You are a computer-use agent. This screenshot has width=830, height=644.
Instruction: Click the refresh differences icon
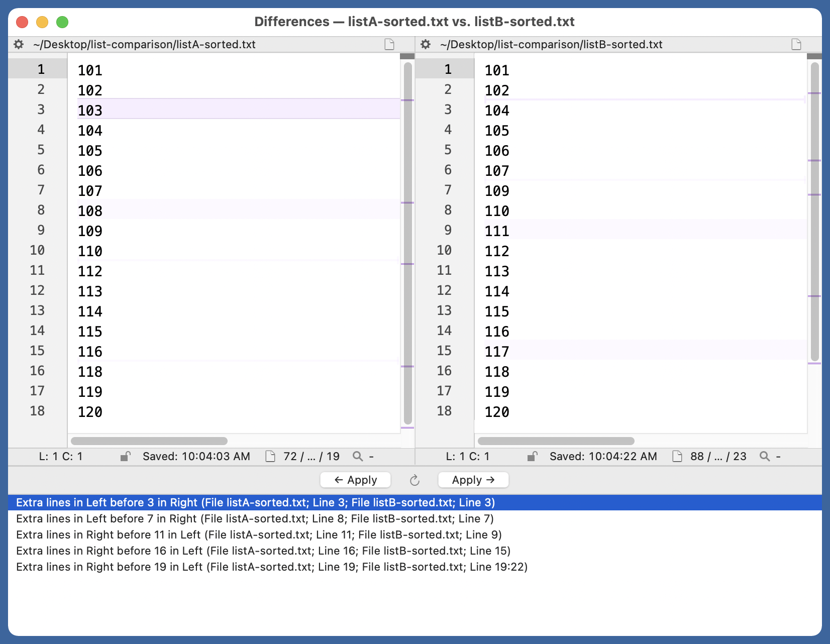414,480
